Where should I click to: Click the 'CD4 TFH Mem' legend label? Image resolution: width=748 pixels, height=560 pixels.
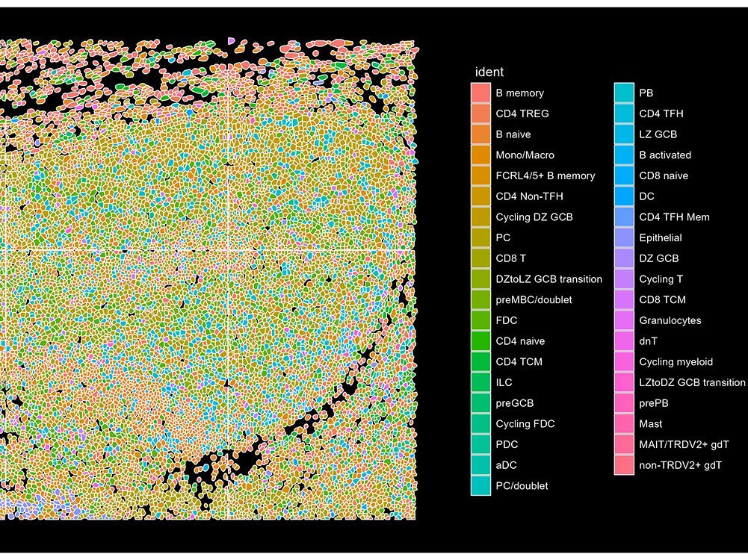tap(674, 217)
